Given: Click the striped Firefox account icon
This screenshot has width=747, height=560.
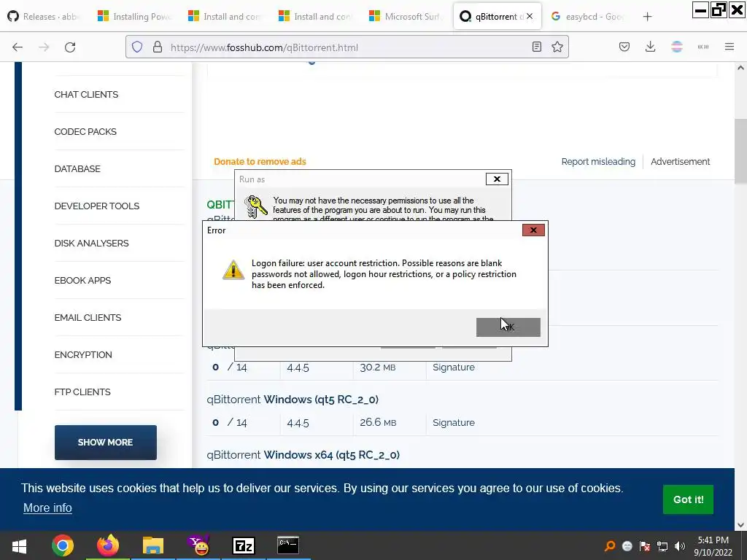Looking at the screenshot, I should coord(676,47).
